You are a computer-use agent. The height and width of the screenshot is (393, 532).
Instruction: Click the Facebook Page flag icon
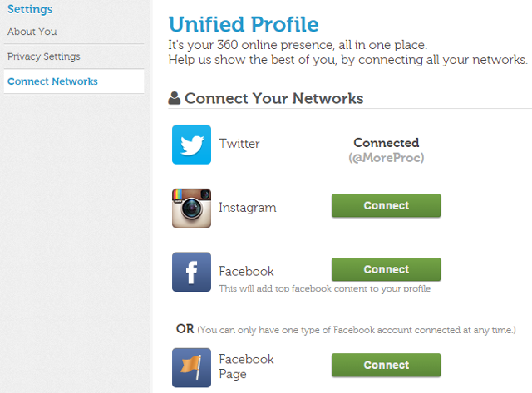click(x=191, y=367)
